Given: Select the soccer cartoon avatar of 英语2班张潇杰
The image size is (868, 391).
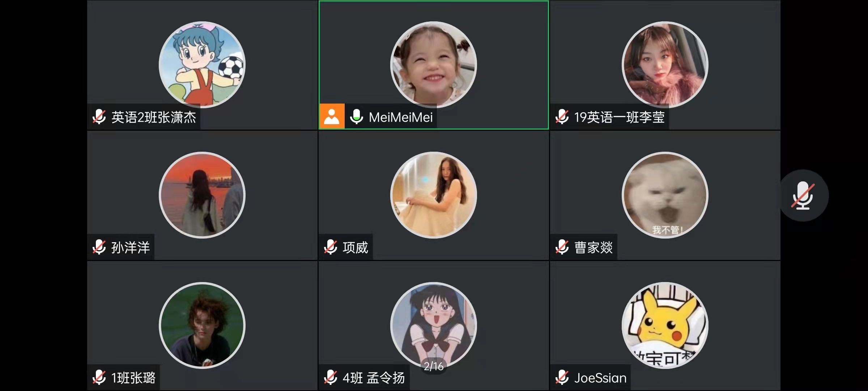Looking at the screenshot, I should pos(202,64).
